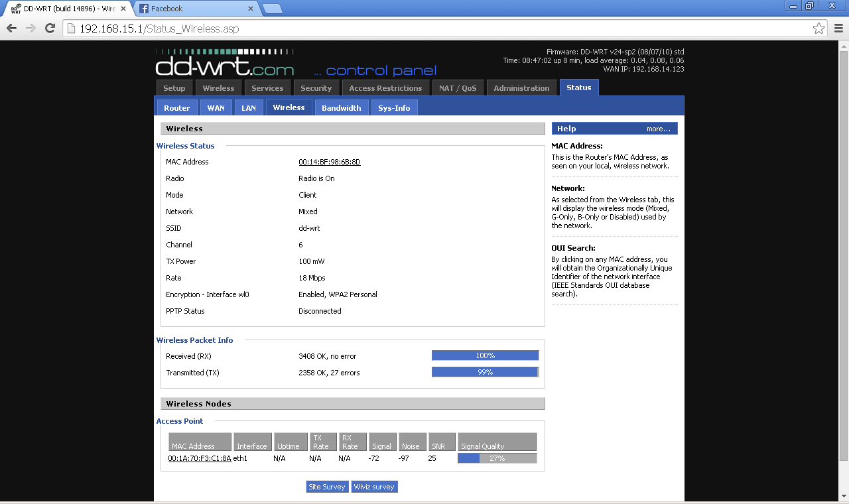
Task: Open the Services main tab
Action: click(x=267, y=88)
